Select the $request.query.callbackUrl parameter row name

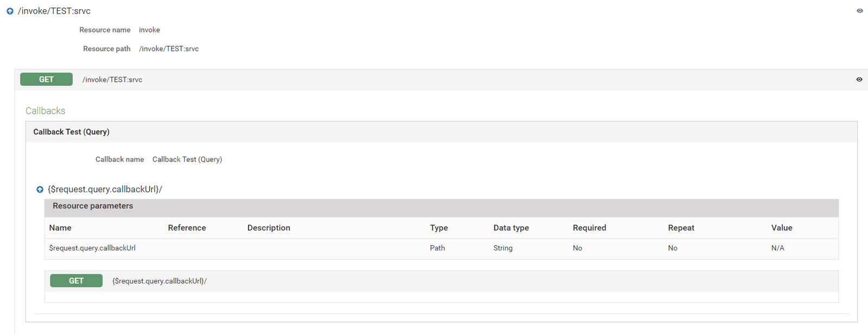[92, 248]
